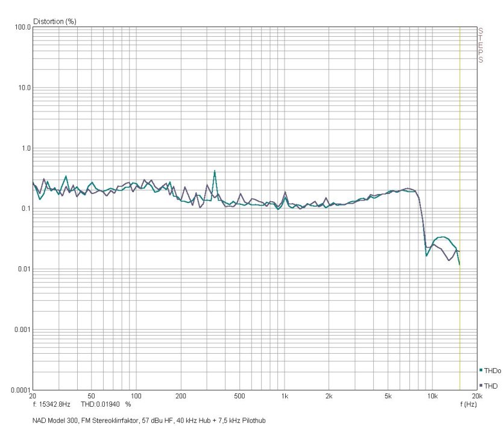The width and height of the screenshot is (504, 426).
Task: Click the 0.01 y-axis tick label
Action: [25, 269]
